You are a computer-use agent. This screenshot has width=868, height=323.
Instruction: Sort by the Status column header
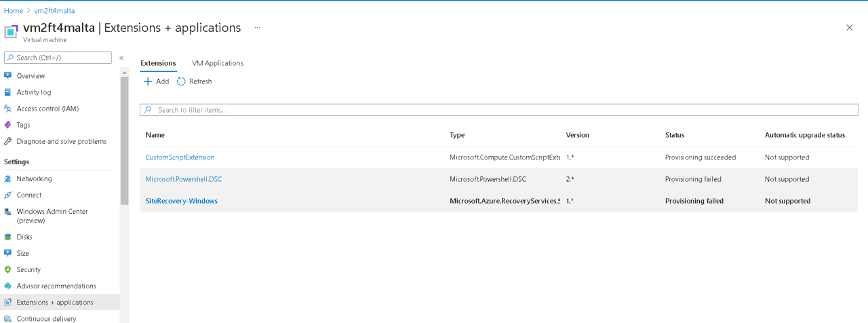pyautogui.click(x=675, y=135)
